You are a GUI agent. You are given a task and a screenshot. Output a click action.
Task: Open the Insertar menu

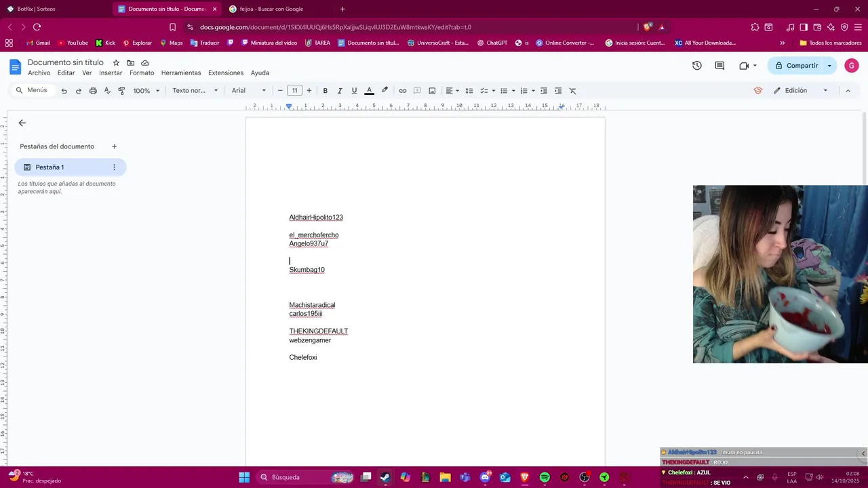tap(111, 73)
